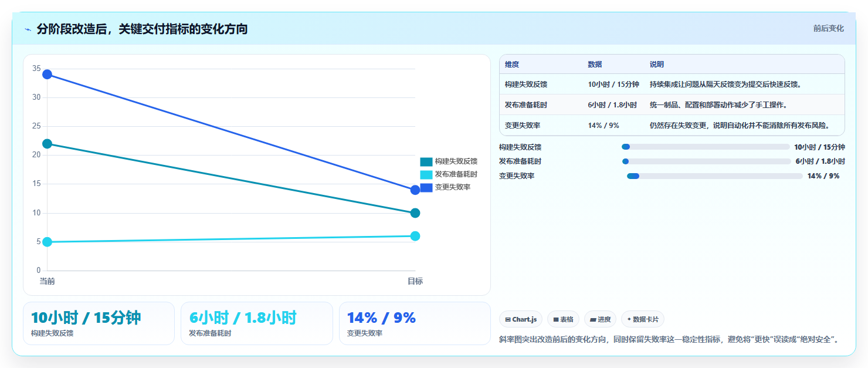Click the footnote starting 斜率图突出

tap(670, 339)
